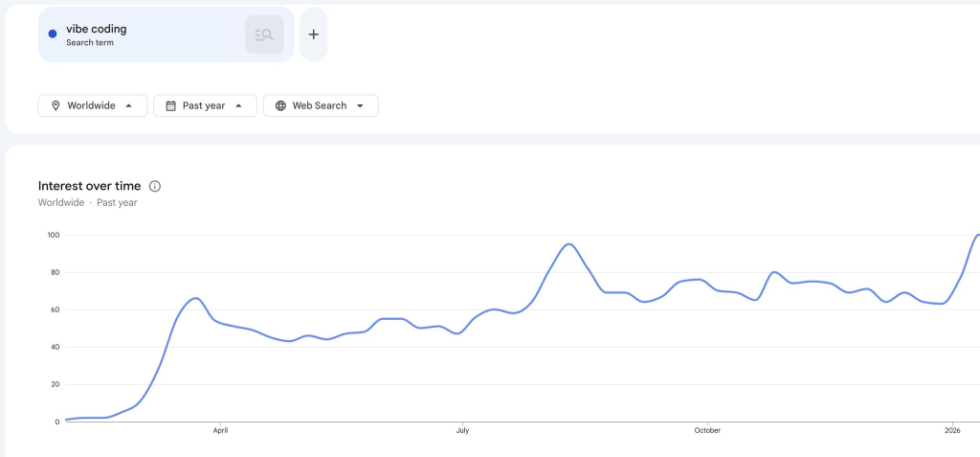Open the Web Search type dropdown arrow
Image resolution: width=980 pixels, height=457 pixels.
pyautogui.click(x=360, y=105)
